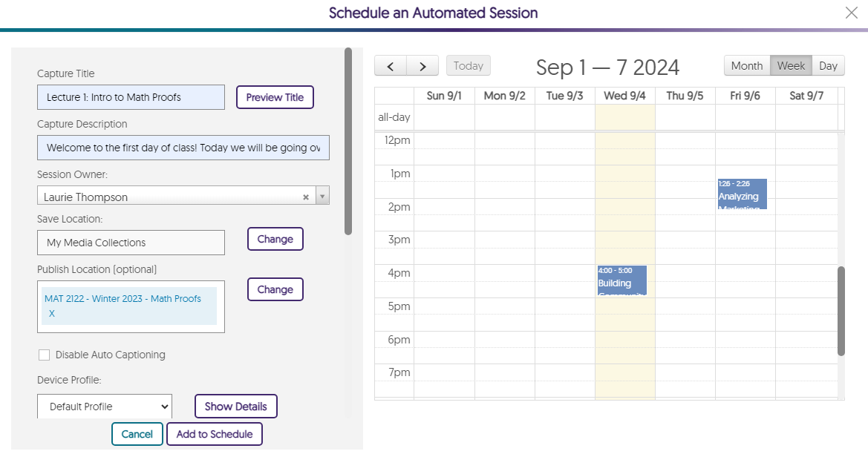The image size is (868, 454).
Task: Close the Schedule an Automated Session dialog
Action: (x=851, y=13)
